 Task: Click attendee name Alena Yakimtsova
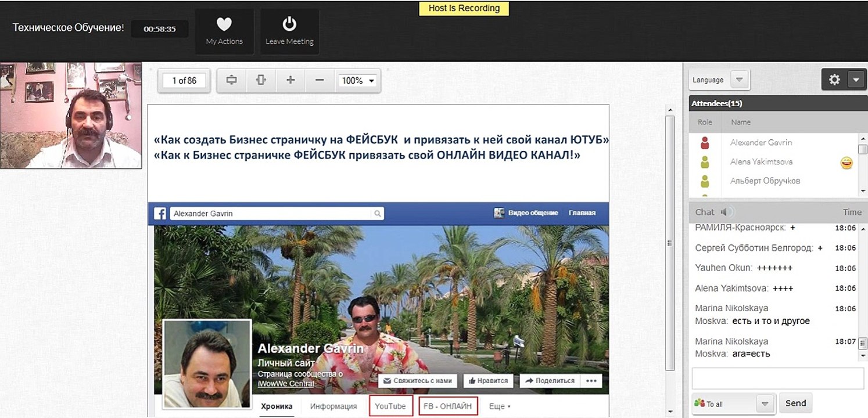click(761, 161)
